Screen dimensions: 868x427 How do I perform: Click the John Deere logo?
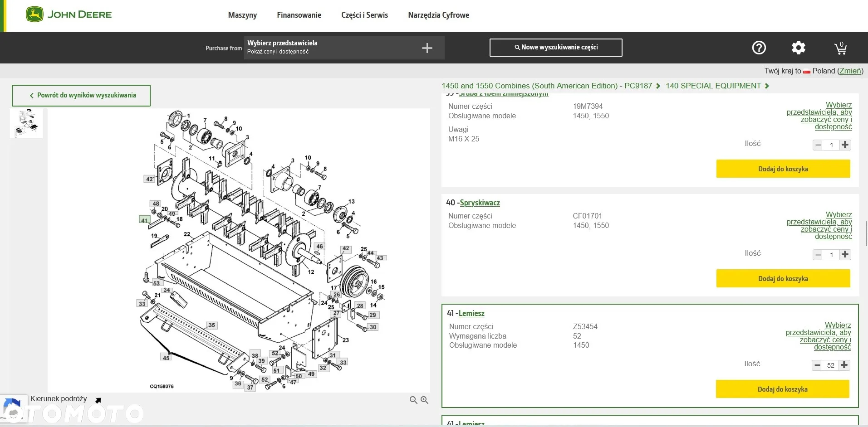tap(69, 15)
